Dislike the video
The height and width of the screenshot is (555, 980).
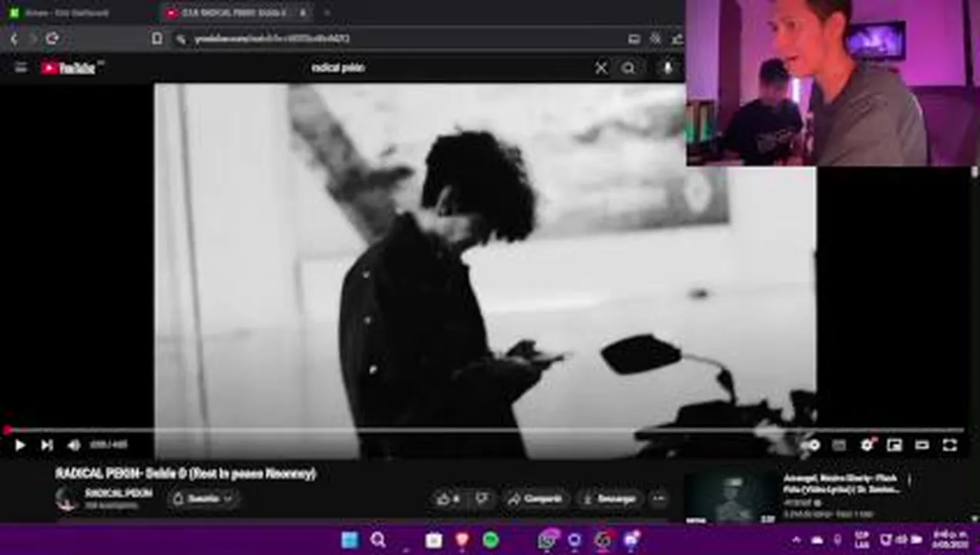[x=482, y=499]
